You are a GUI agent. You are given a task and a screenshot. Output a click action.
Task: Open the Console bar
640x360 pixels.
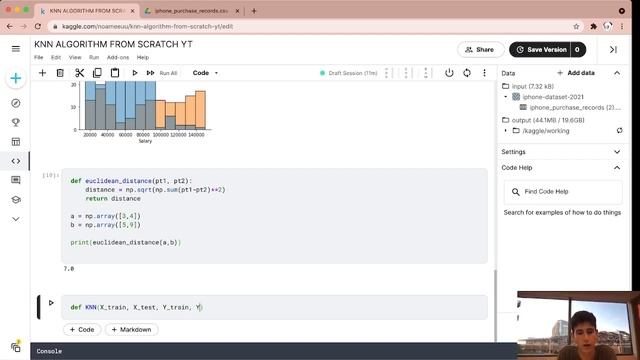click(x=273, y=351)
